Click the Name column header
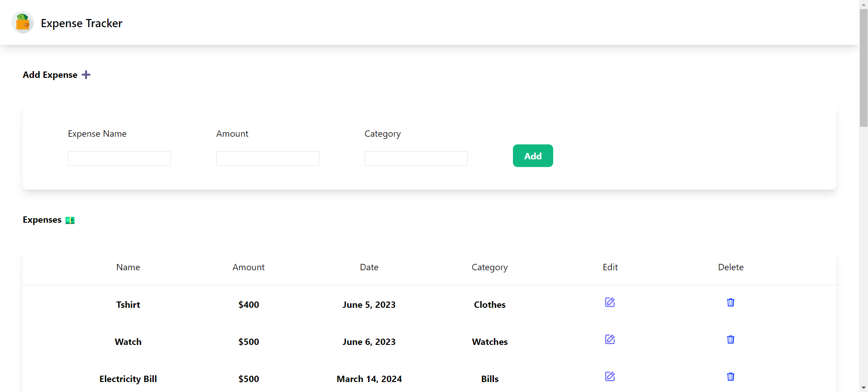Screen dimensions: 868x392 128,267
